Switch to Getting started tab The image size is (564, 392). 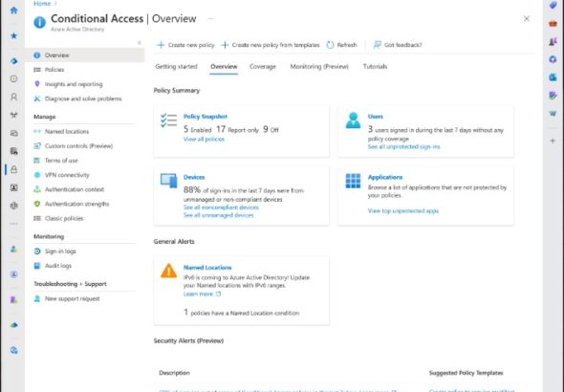click(176, 67)
